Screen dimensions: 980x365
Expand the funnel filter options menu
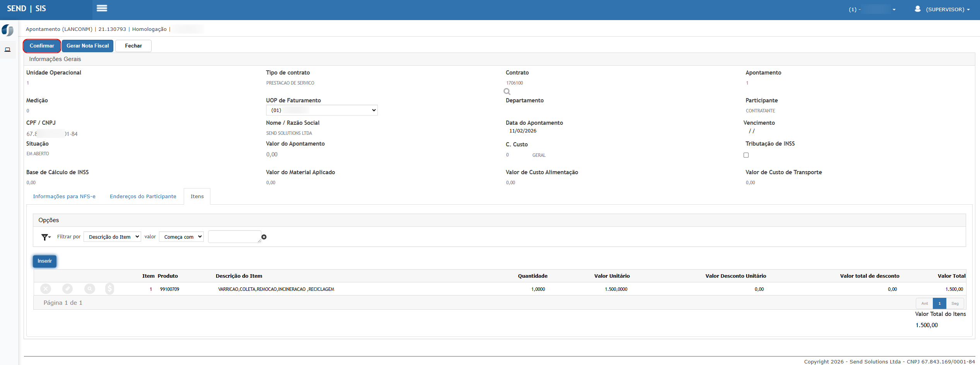click(46, 237)
